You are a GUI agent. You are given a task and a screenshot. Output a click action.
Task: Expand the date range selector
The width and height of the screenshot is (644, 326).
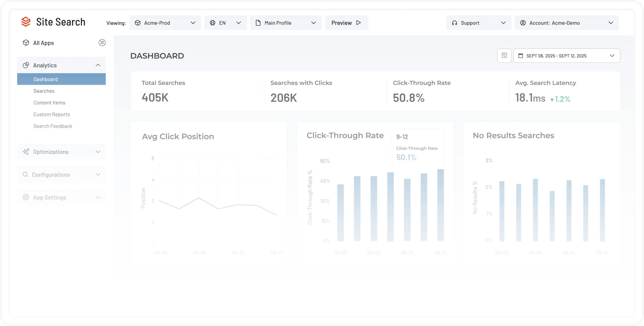point(567,56)
